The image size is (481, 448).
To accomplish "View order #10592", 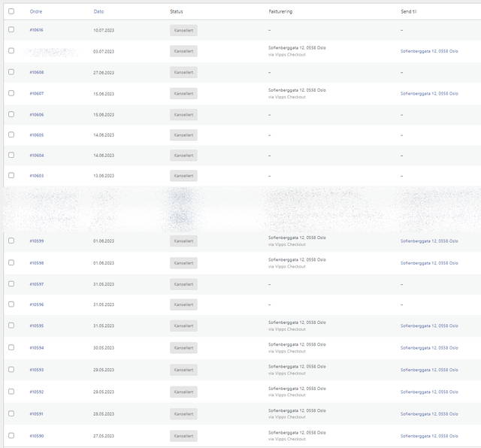I will point(37,392).
